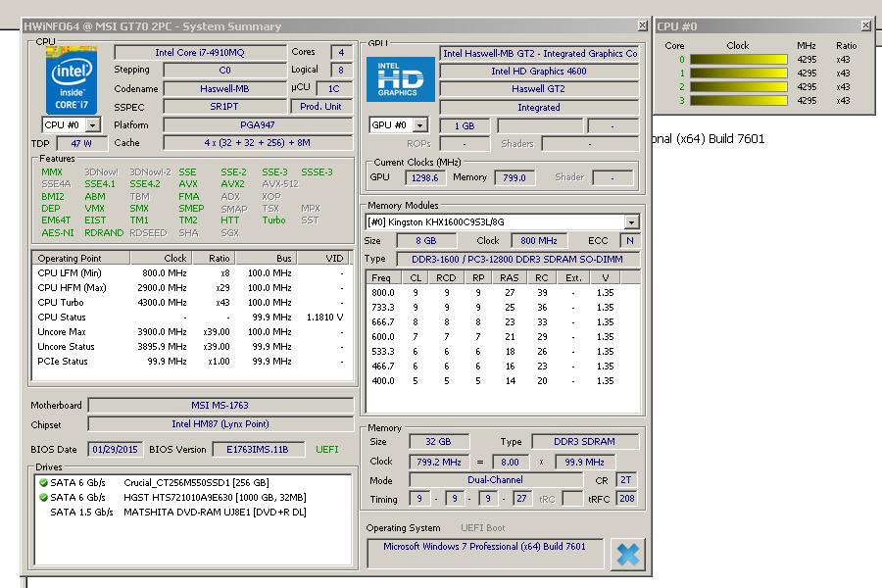
Task: Select the PCIe Status row
Action: [x=191, y=362]
